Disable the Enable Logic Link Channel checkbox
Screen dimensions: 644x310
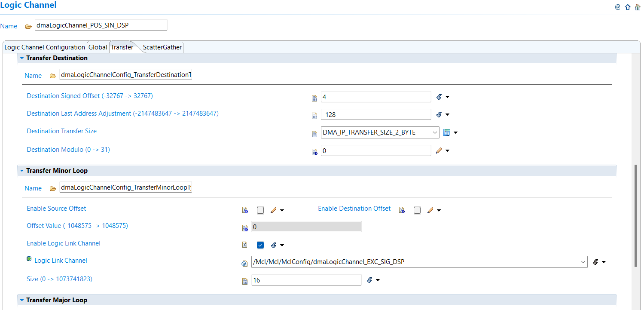[x=260, y=245]
